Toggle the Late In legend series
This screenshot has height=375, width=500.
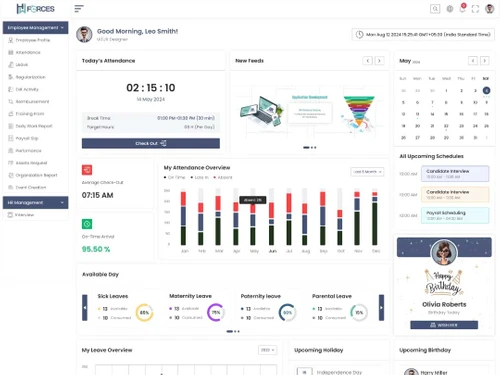pyautogui.click(x=199, y=177)
